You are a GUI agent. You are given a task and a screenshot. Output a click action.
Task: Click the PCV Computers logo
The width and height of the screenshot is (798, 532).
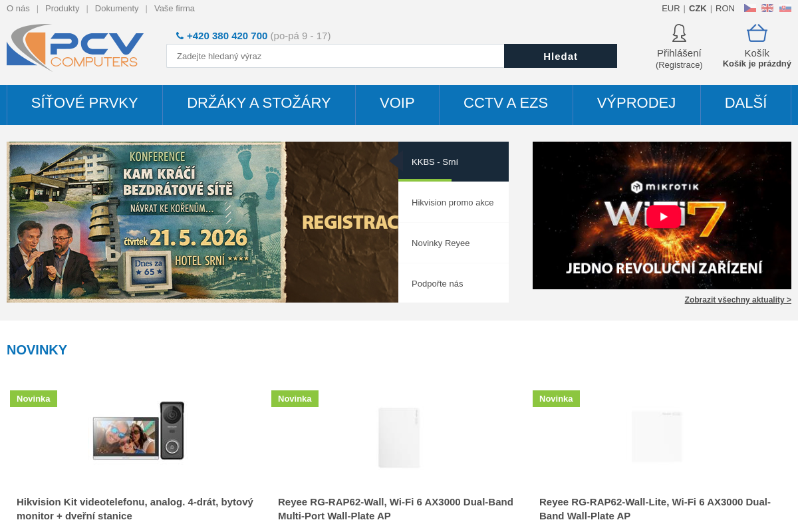(75, 48)
